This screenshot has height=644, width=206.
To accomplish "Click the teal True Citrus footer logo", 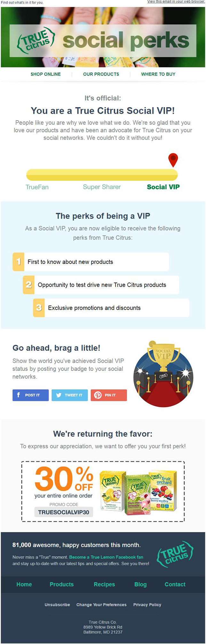I will 175,554.
